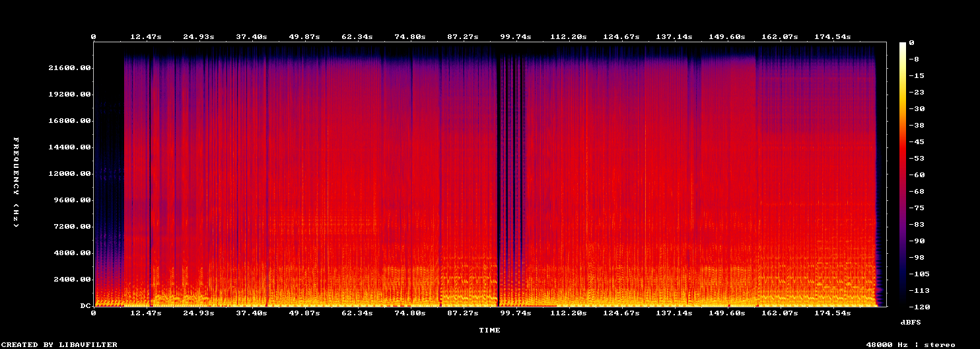Click 62.34s on the upper time axis

coord(357,37)
